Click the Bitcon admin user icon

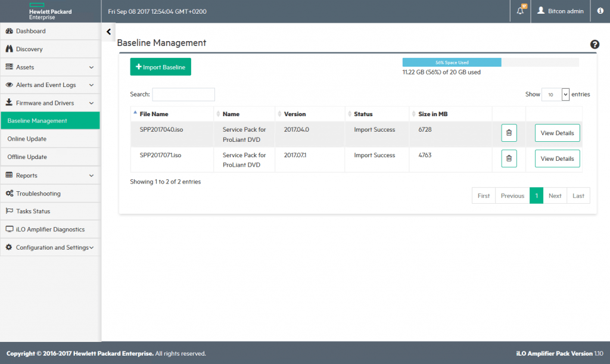pyautogui.click(x=541, y=11)
